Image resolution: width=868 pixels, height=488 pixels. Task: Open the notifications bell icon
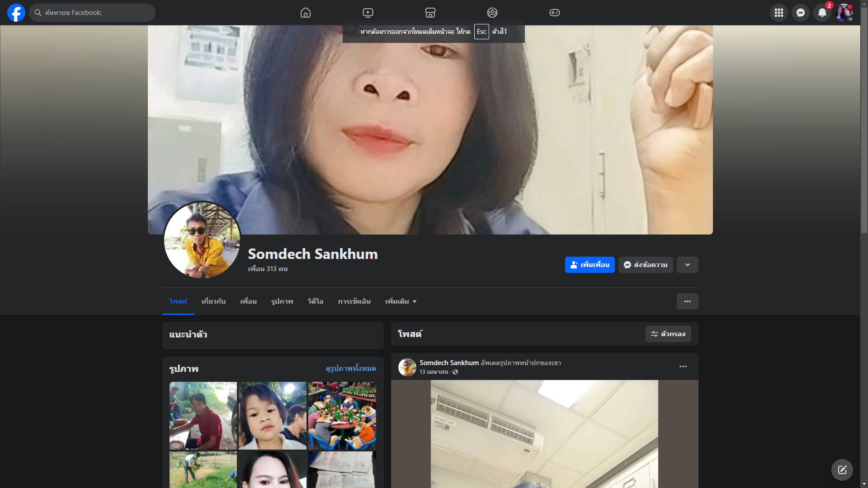(822, 13)
